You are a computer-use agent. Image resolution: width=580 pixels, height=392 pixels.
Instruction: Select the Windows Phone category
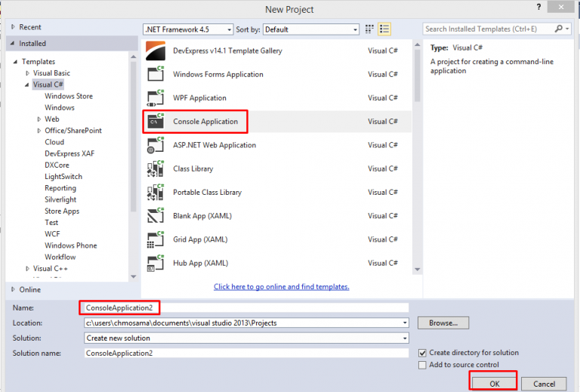(x=71, y=245)
